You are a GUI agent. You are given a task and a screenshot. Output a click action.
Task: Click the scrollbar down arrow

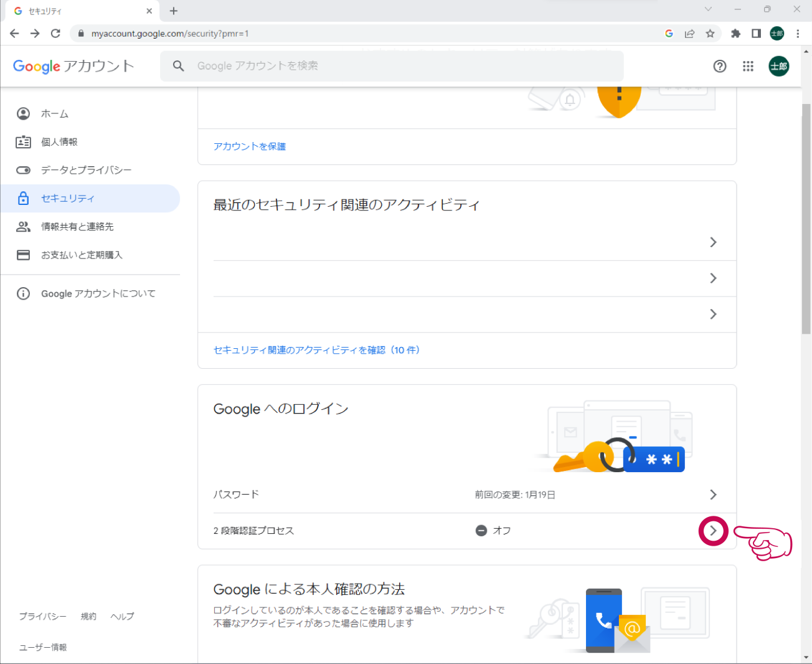[x=806, y=657]
